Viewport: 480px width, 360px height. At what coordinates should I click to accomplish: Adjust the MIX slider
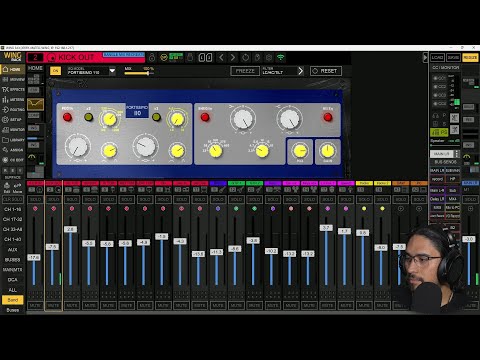[x=139, y=73]
